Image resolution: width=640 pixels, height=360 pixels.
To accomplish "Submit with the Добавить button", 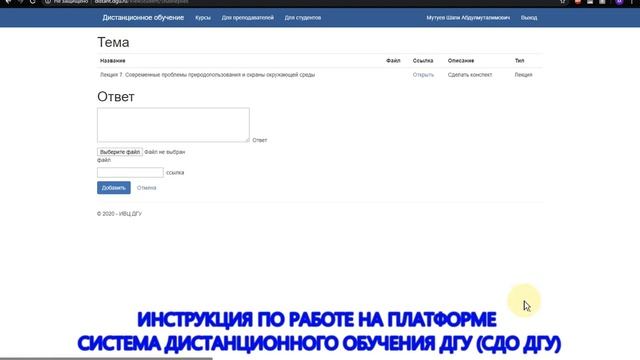I will point(114,188).
